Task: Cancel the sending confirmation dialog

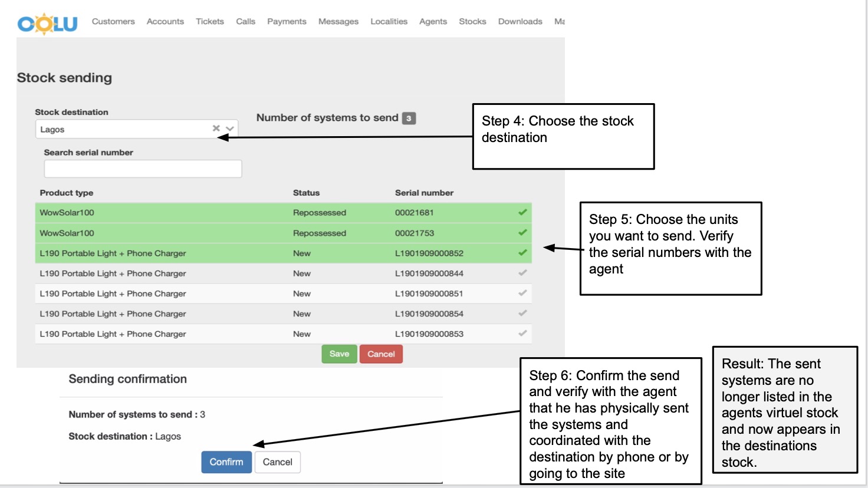Action: pos(277,462)
